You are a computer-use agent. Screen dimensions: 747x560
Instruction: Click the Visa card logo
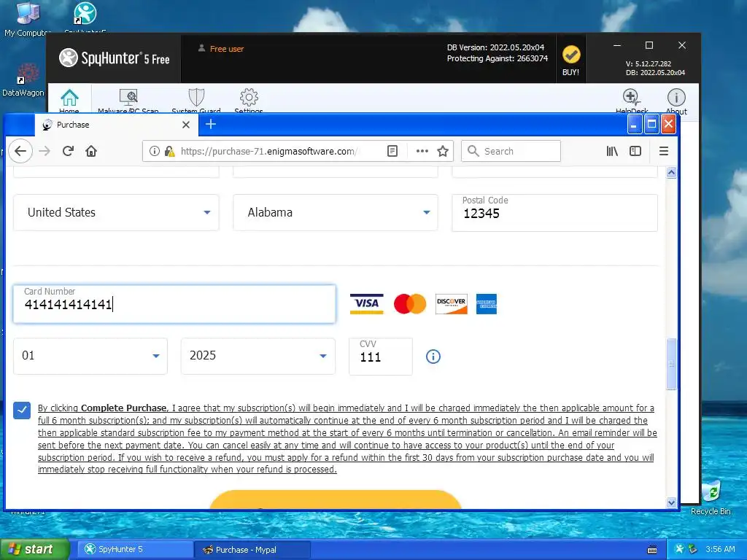[366, 304]
